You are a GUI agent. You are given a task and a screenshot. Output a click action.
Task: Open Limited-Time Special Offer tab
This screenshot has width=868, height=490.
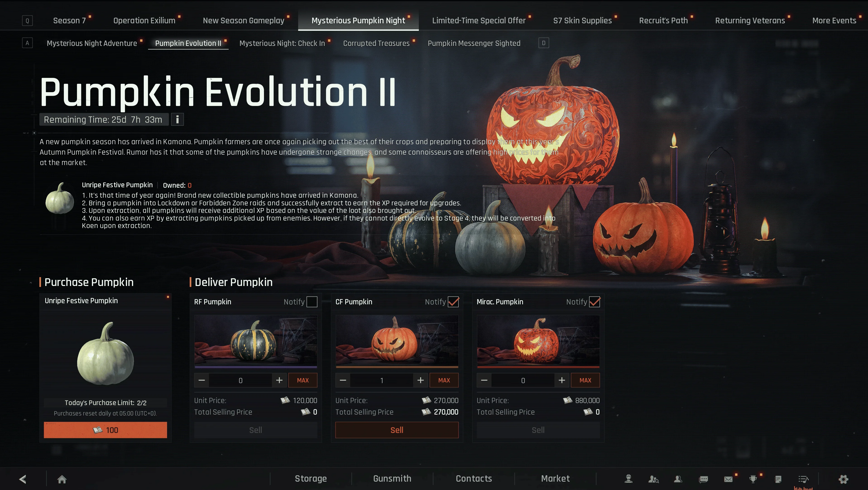click(479, 21)
